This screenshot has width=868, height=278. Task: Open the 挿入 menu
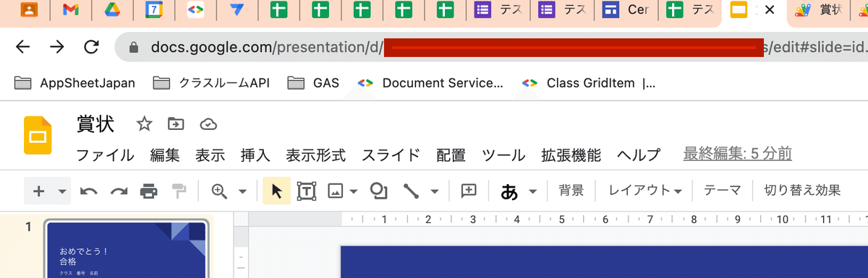pos(255,155)
